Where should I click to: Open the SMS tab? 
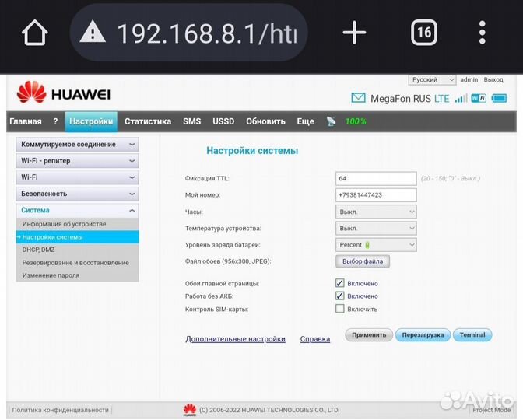[191, 121]
